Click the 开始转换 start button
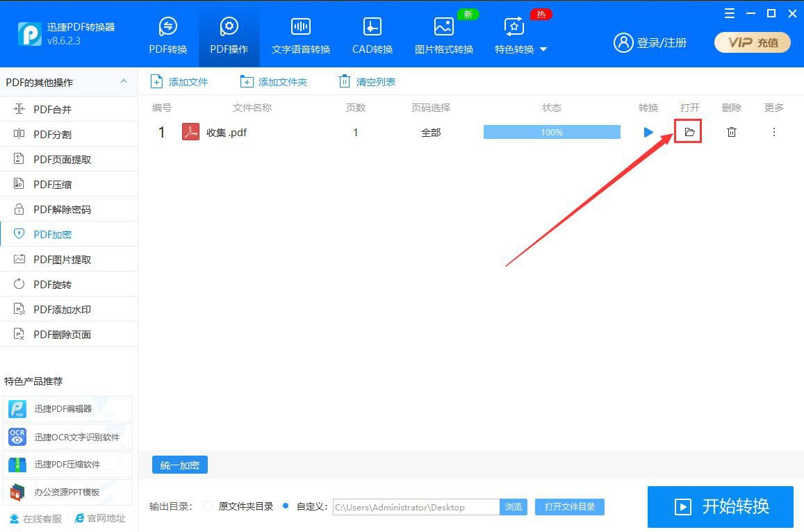Screen dimensions: 804x532 tap(721, 507)
